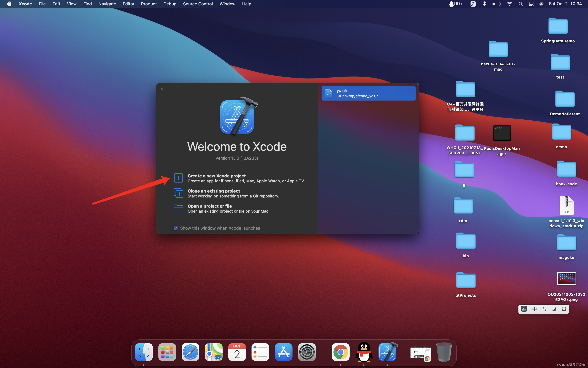The width and height of the screenshot is (588, 368).
Task: Click the date and time Sat Oct 2
Action: tap(565, 4)
